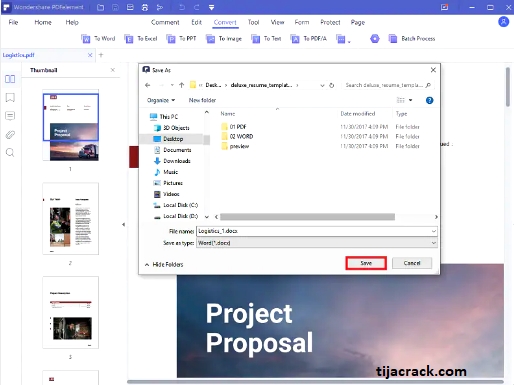514x385 pixels.
Task: Click the navigation tree scroll-down arrow
Action: (x=207, y=217)
